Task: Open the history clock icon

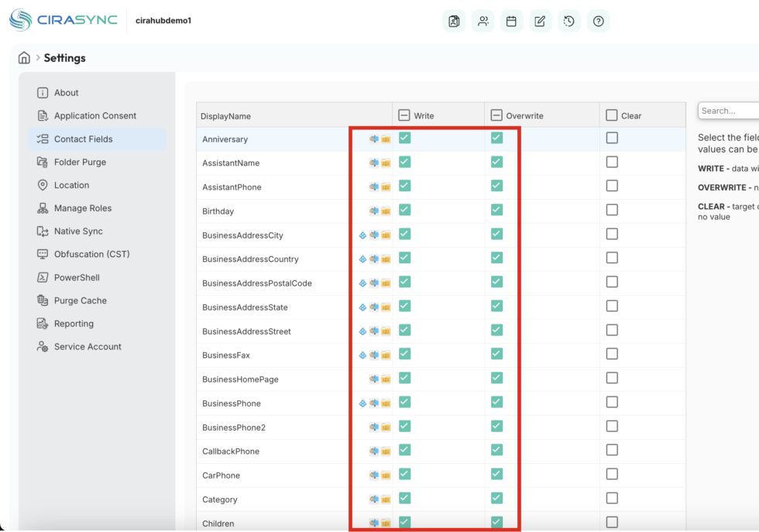Action: pos(568,22)
